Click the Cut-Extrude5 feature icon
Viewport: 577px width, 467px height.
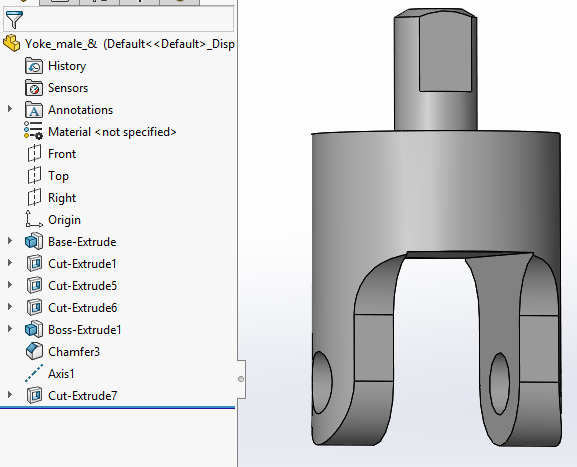pyautogui.click(x=35, y=285)
